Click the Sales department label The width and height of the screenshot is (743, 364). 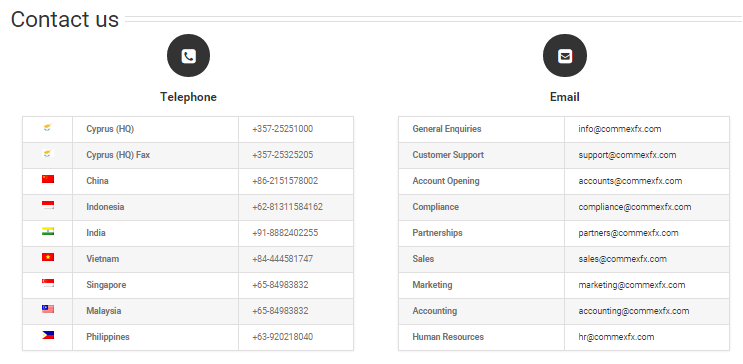[423, 259]
